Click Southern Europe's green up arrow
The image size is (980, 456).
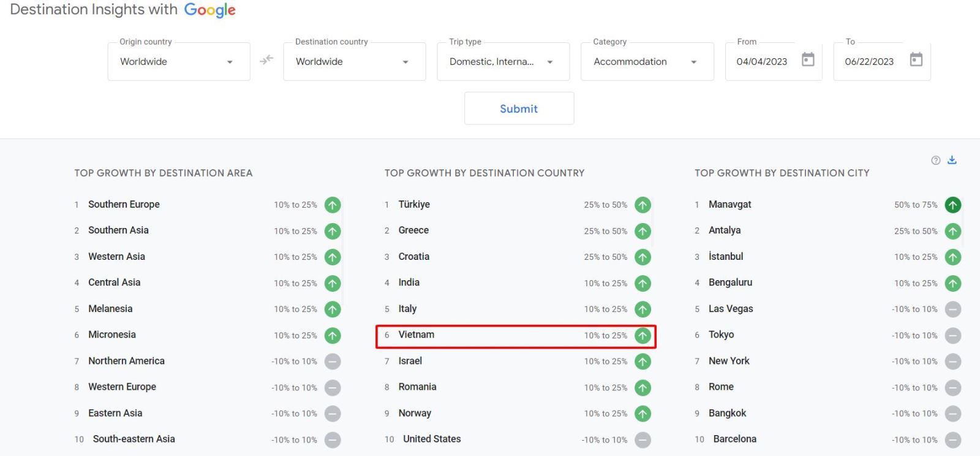point(333,205)
